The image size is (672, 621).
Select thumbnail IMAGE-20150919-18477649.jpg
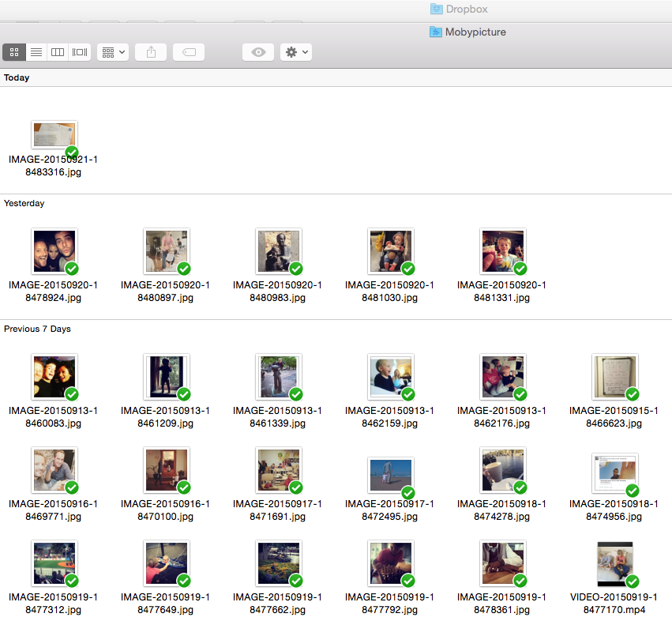167,563
